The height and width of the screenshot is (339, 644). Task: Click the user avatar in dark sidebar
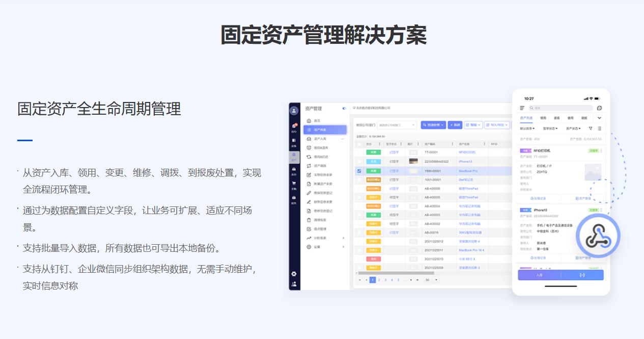pyautogui.click(x=294, y=111)
